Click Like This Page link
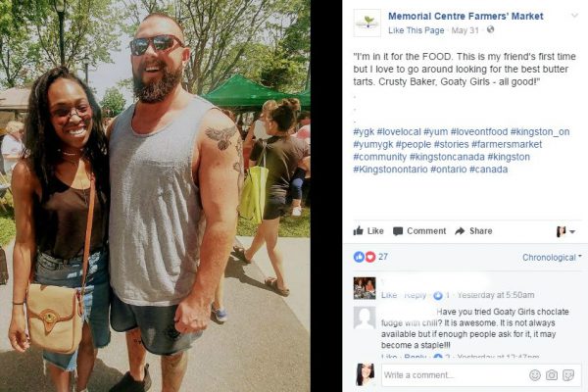The image size is (588, 392). coord(416,30)
